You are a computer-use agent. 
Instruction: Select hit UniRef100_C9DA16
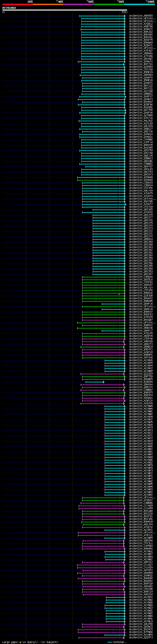click(x=141, y=277)
